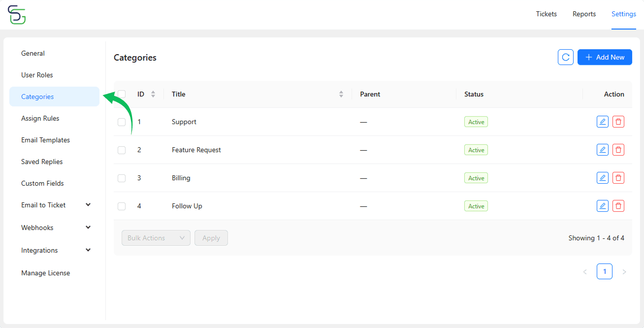Image resolution: width=644 pixels, height=328 pixels.
Task: Select page 1 in the pagination
Action: pos(605,271)
